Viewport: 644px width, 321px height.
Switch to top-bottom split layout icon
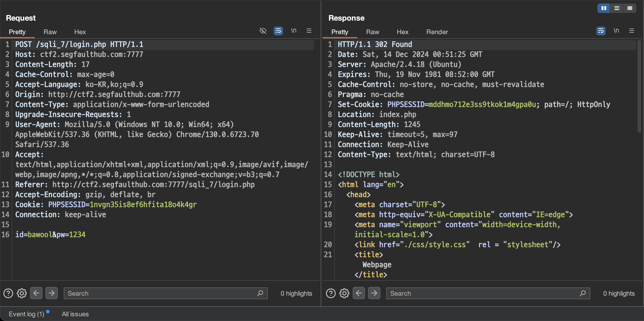(617, 8)
